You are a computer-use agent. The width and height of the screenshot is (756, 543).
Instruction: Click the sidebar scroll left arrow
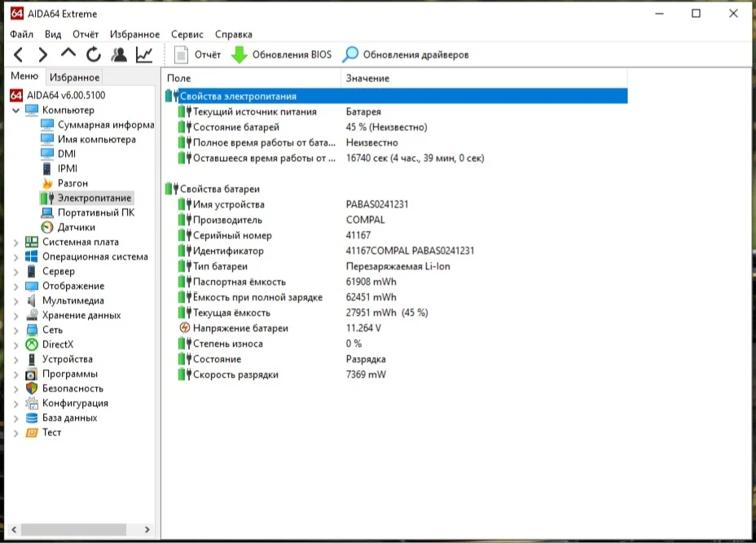pos(14,529)
